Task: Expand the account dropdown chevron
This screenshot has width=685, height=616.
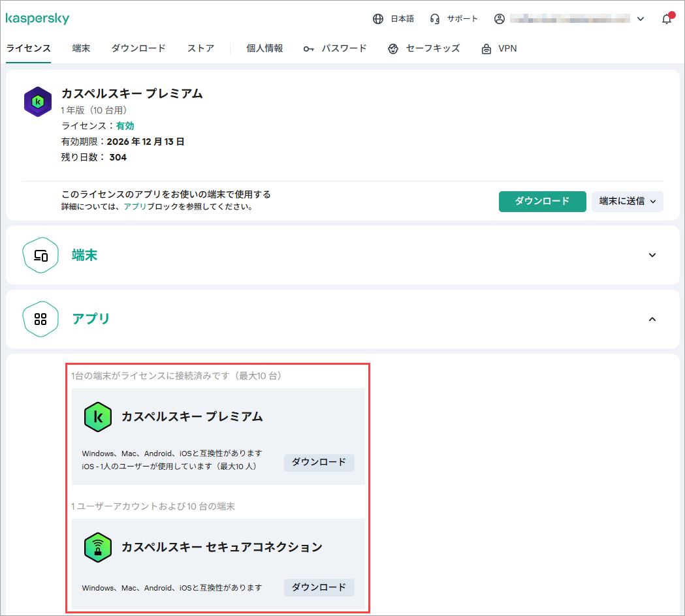Action: point(641,19)
